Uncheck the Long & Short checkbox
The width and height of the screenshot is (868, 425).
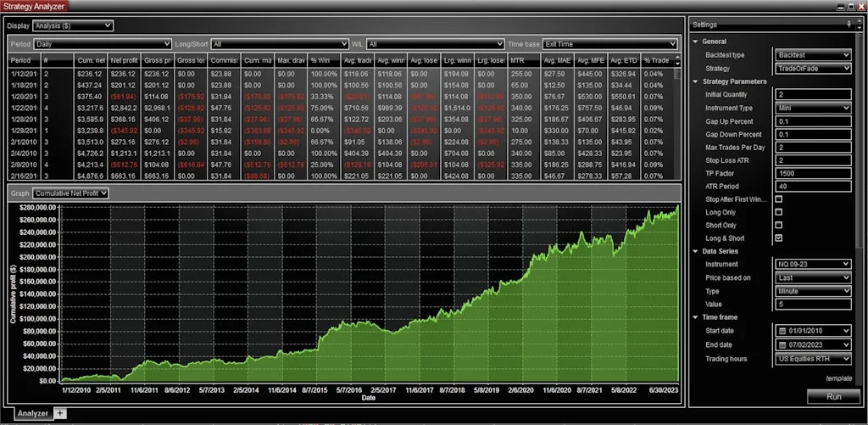[779, 238]
